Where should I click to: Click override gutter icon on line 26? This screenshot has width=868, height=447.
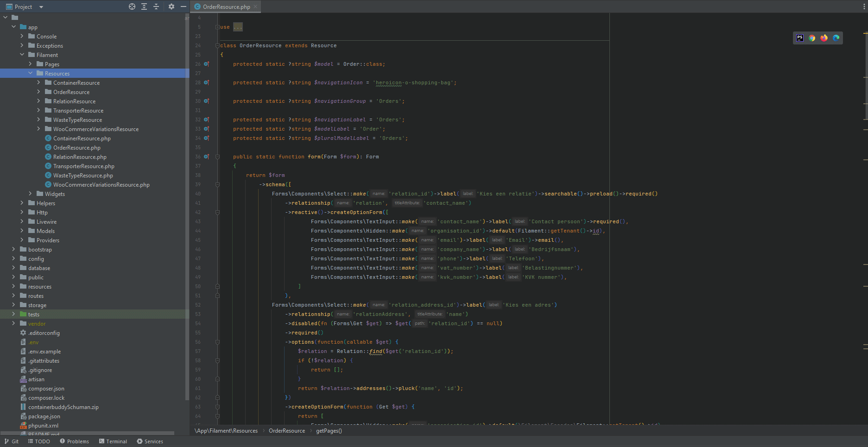pos(207,64)
